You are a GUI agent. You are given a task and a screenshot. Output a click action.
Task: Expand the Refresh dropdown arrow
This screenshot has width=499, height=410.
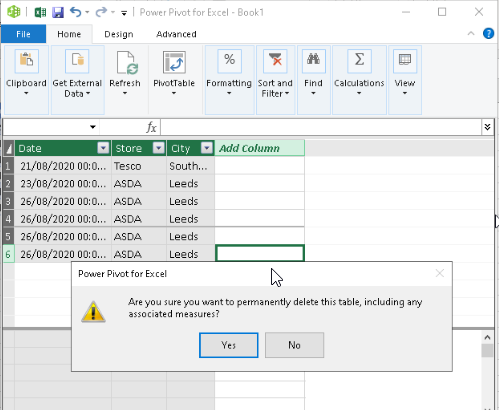pos(125,93)
